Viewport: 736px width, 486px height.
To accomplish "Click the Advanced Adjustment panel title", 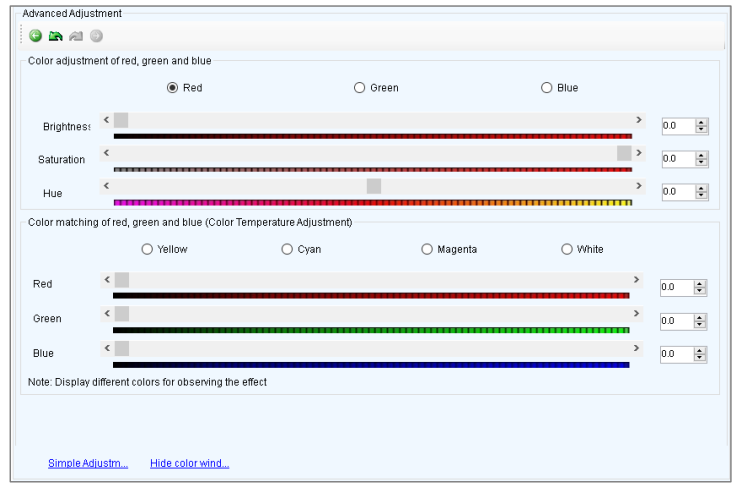I will 72,14.
